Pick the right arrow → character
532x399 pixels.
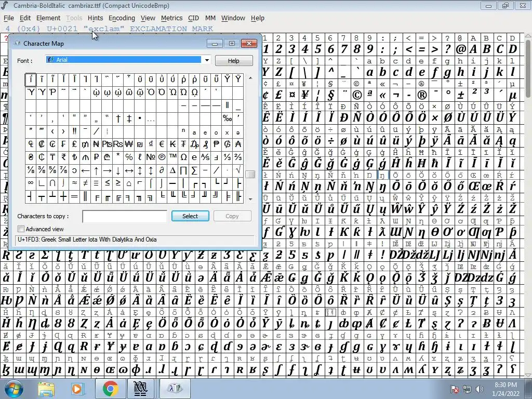(107, 170)
